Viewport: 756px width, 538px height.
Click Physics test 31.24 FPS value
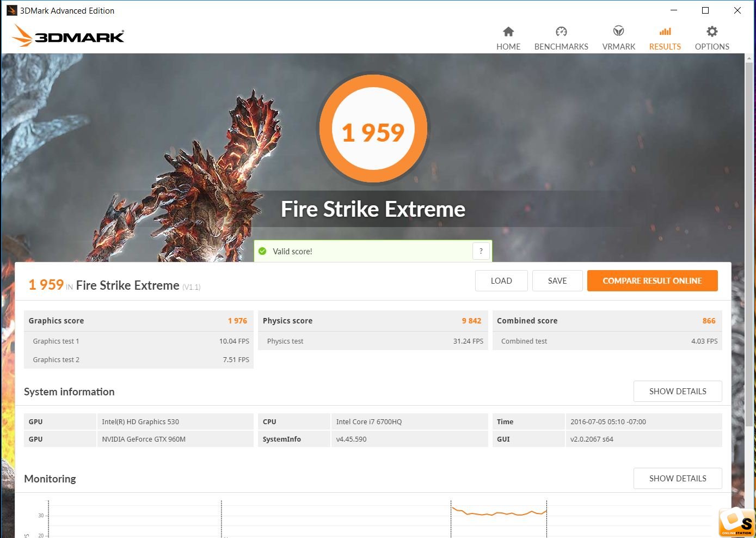468,341
